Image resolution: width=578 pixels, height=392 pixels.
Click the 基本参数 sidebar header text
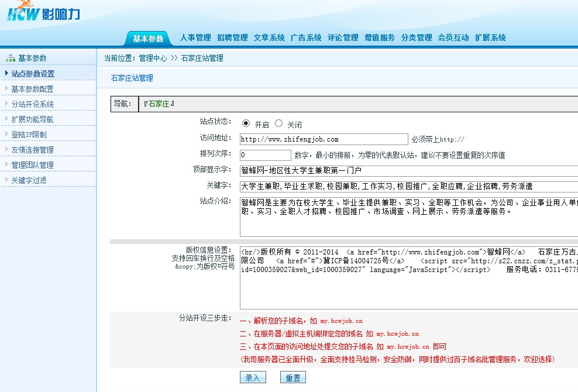click(32, 59)
